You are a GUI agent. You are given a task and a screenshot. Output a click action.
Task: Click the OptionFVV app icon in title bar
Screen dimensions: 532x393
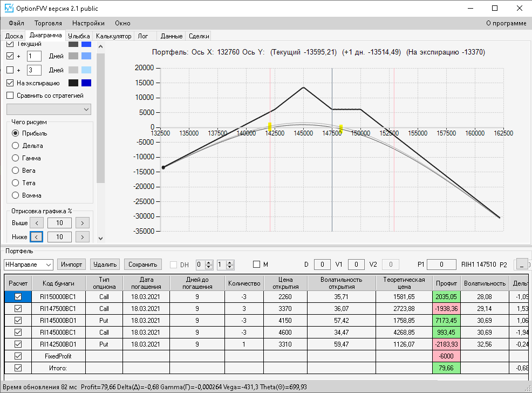[9, 8]
